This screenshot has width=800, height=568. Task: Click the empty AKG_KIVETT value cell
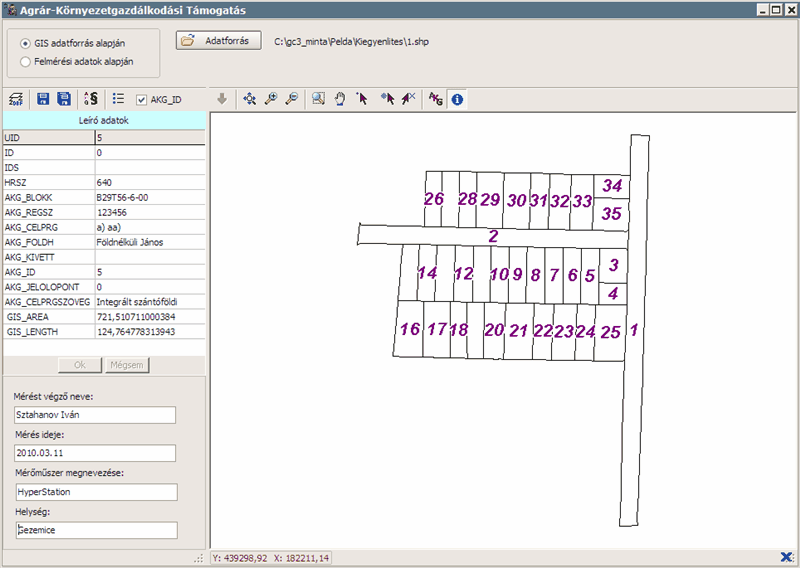click(150, 257)
